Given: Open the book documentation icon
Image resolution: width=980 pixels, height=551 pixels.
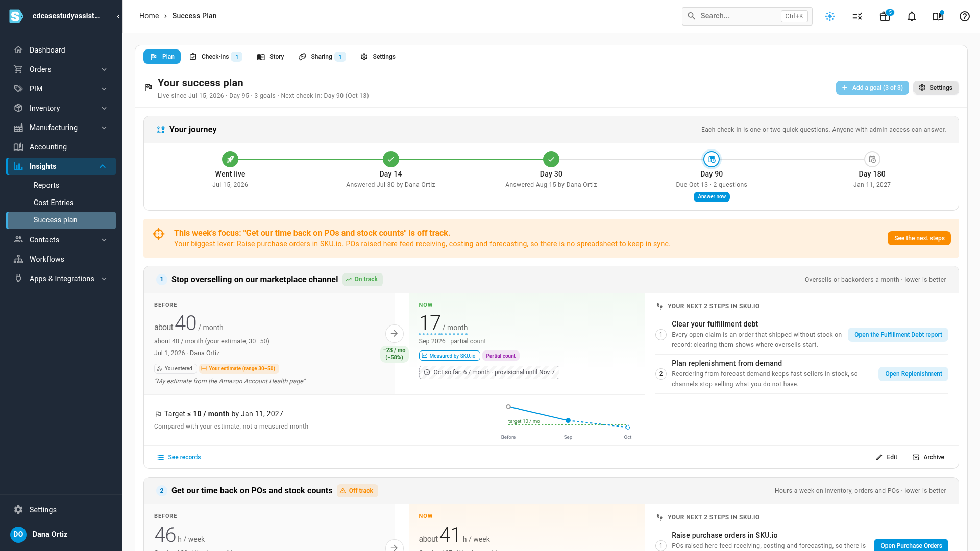Looking at the screenshot, I should click(x=938, y=16).
